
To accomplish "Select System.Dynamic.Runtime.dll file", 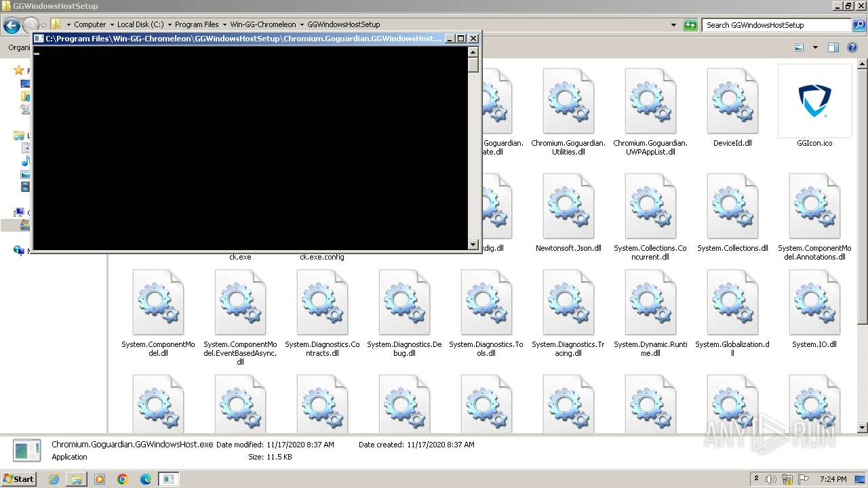I will point(650,313).
